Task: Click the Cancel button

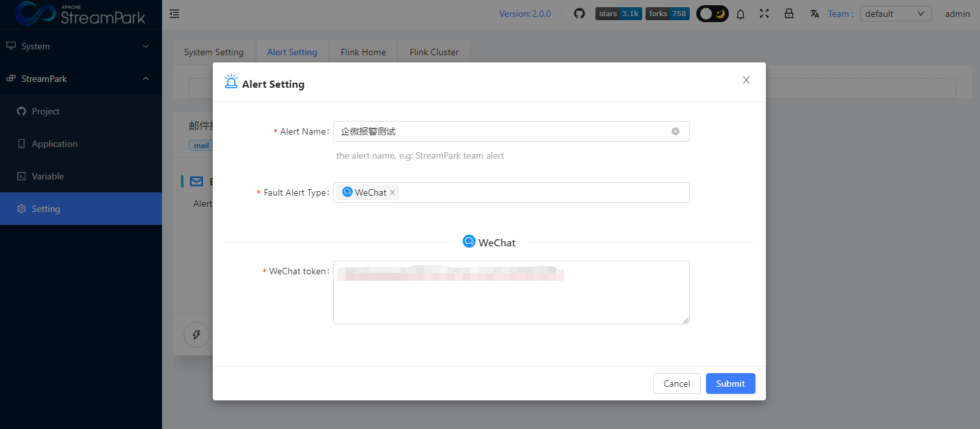Action: click(677, 383)
